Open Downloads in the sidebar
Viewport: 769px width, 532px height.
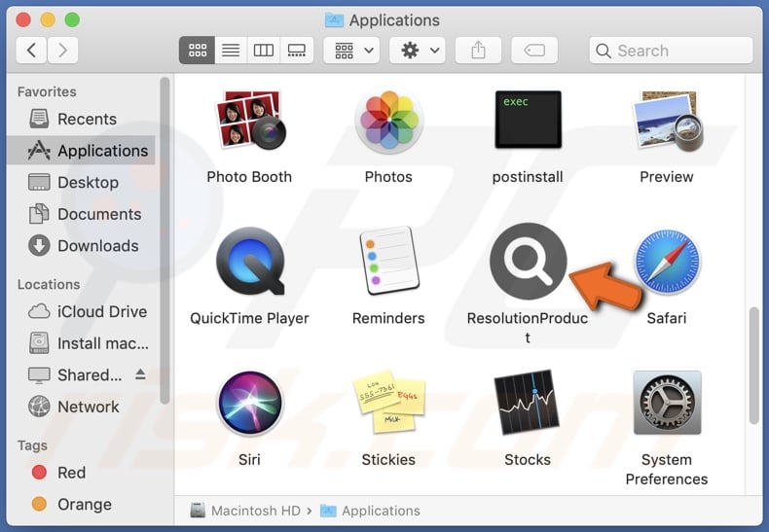[81, 245]
